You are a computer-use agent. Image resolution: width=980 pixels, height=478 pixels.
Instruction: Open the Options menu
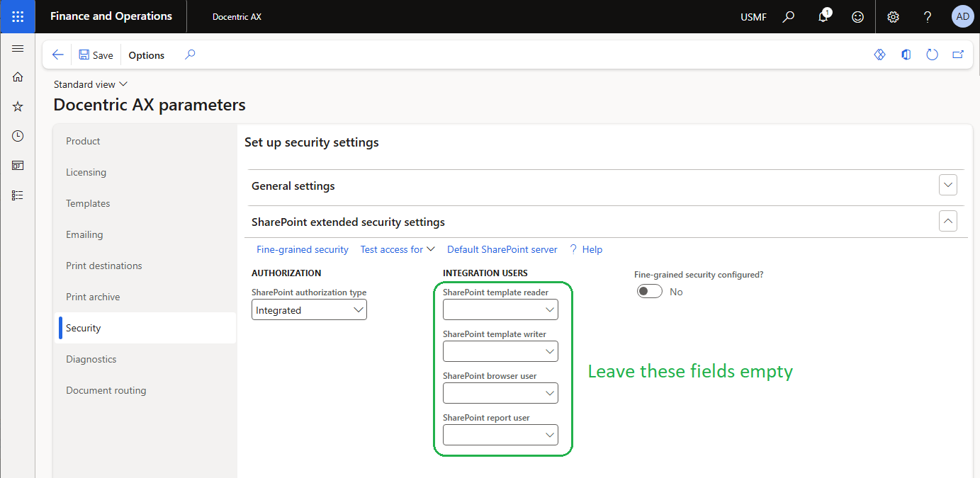point(147,55)
